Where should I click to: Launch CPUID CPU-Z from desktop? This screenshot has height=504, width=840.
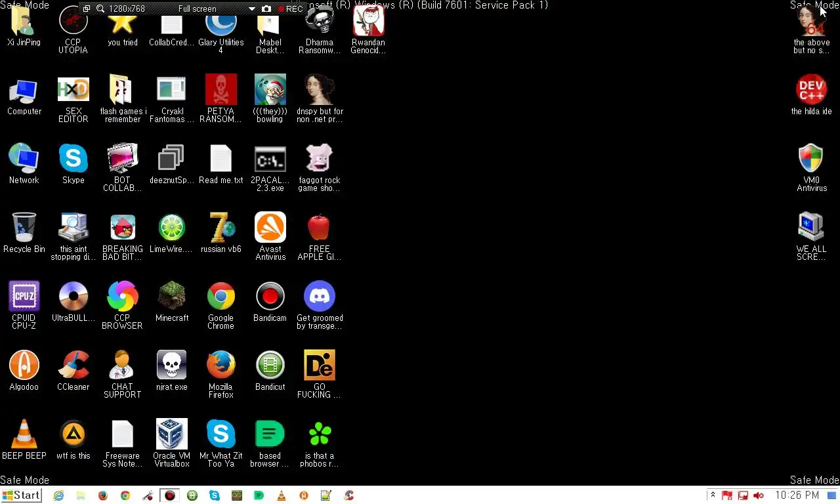click(x=24, y=304)
